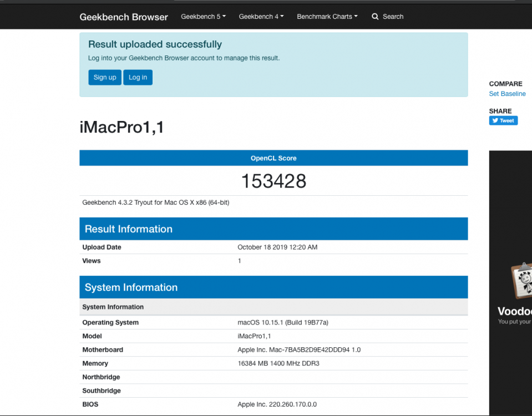The width and height of the screenshot is (532, 416).
Task: Click the Search magnifier icon
Action: [x=375, y=17]
